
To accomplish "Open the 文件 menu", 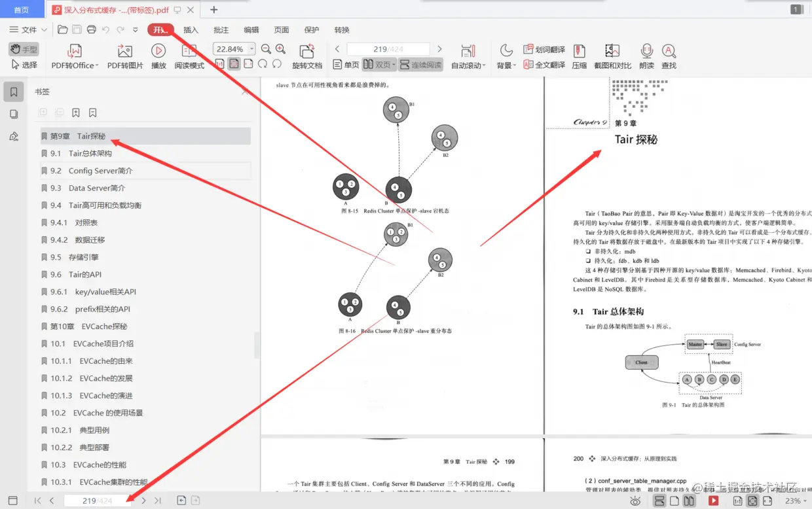I will (x=28, y=29).
